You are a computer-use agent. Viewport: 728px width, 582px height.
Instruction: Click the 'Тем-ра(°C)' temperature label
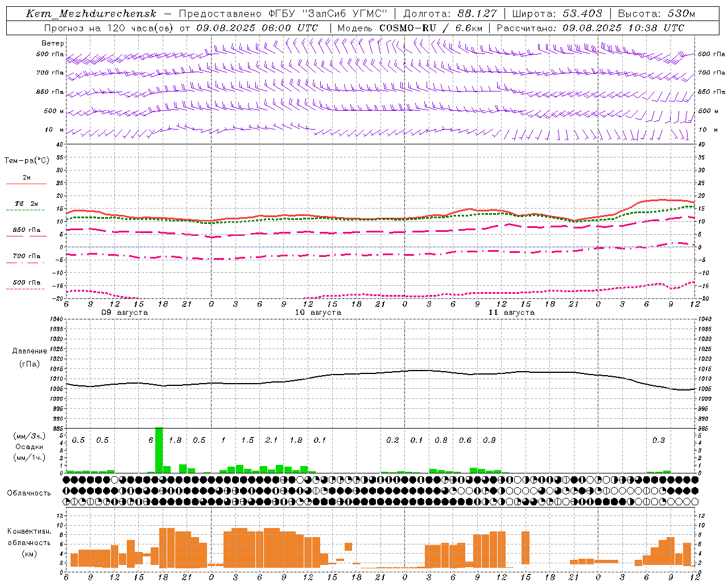pos(27,161)
